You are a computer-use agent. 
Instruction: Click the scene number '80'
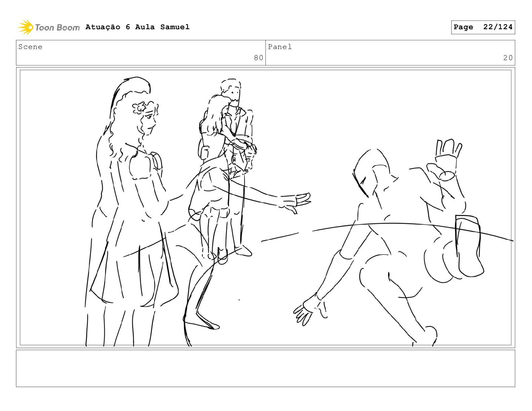[x=259, y=58]
